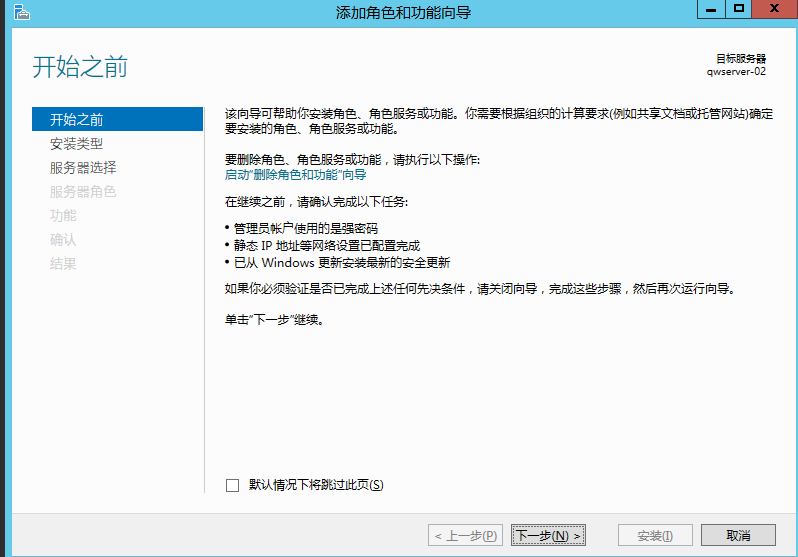Click the 管理员帐户使用的是强密码 bullet
The image size is (798, 557).
305,229
